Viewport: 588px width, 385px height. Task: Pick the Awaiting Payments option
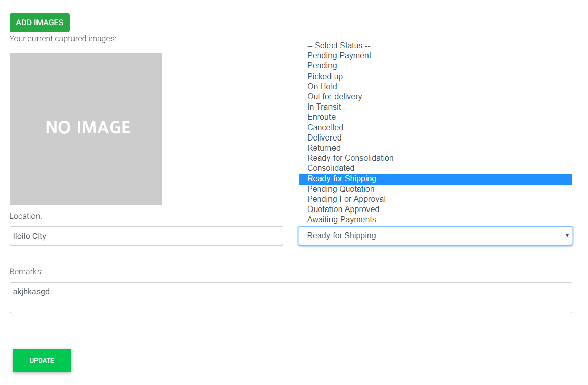pos(435,220)
